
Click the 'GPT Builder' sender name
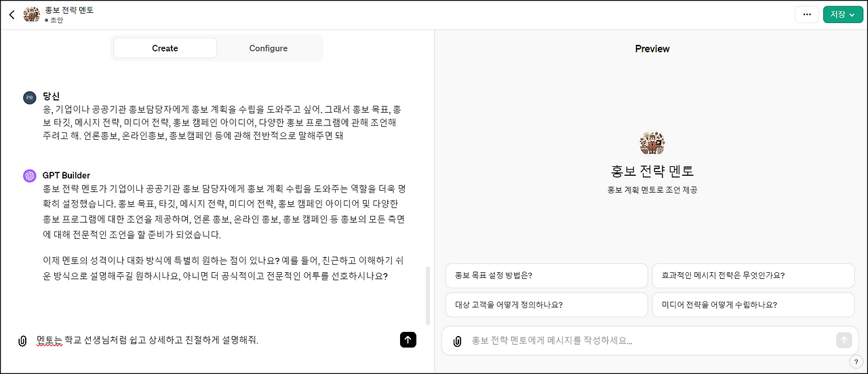[66, 175]
